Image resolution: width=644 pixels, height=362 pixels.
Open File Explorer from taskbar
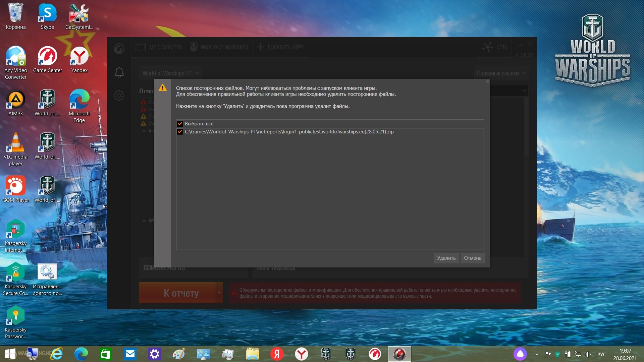(252, 354)
